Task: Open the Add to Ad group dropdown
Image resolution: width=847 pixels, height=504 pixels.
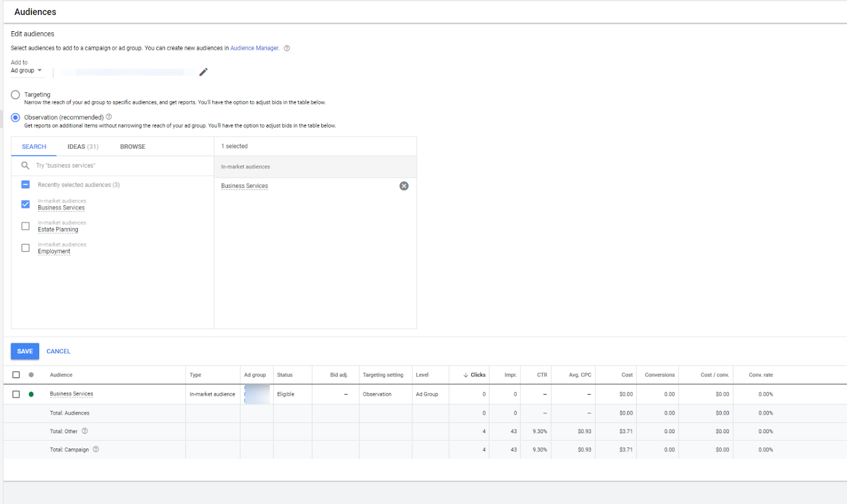Action: [x=26, y=70]
